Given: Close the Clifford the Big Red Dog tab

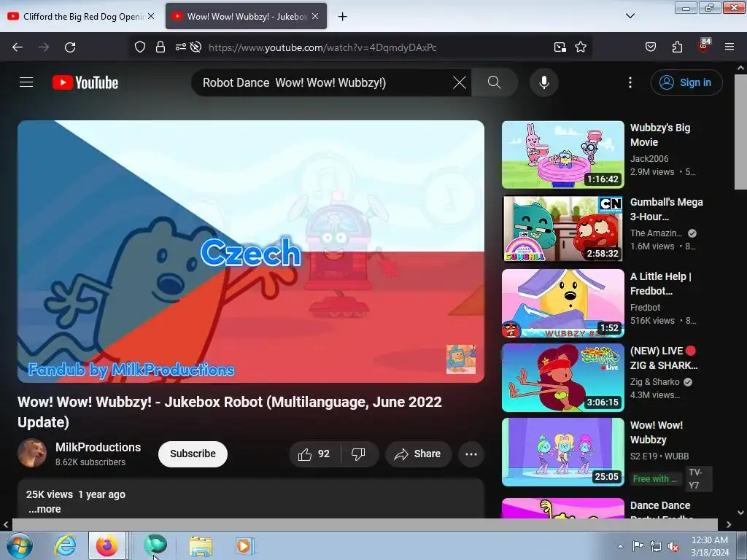Looking at the screenshot, I should pos(150,17).
